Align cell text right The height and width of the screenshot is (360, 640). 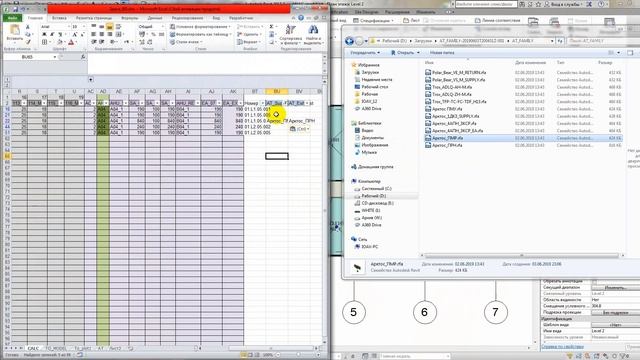[x=110, y=34]
